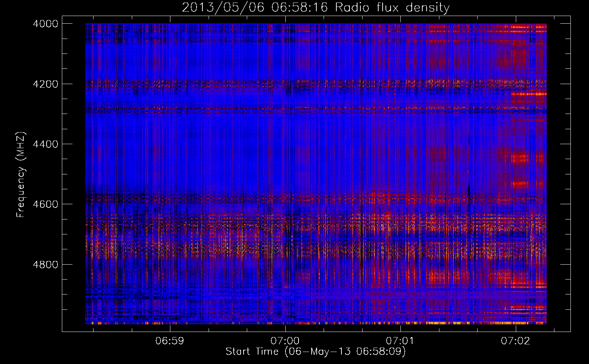Click the 07:01 time axis label
The width and height of the screenshot is (589, 364).
(400, 341)
